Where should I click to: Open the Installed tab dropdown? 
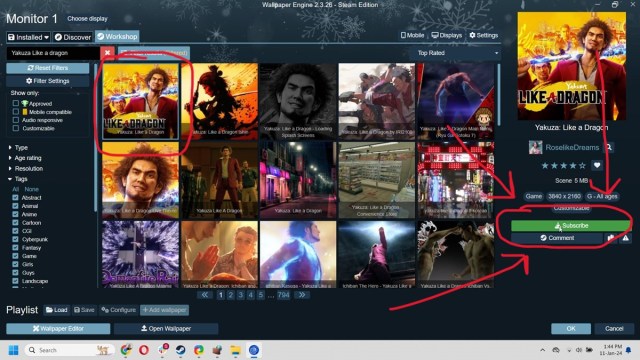(28, 37)
